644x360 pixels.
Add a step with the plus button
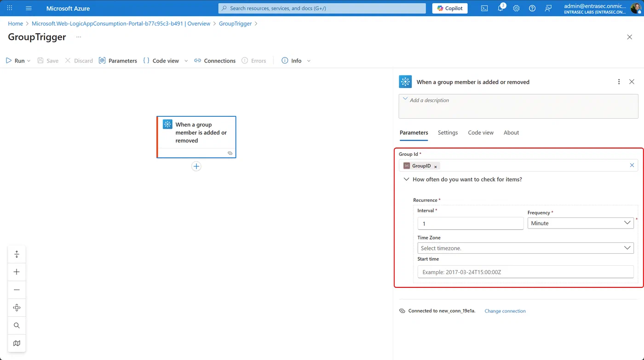[196, 166]
